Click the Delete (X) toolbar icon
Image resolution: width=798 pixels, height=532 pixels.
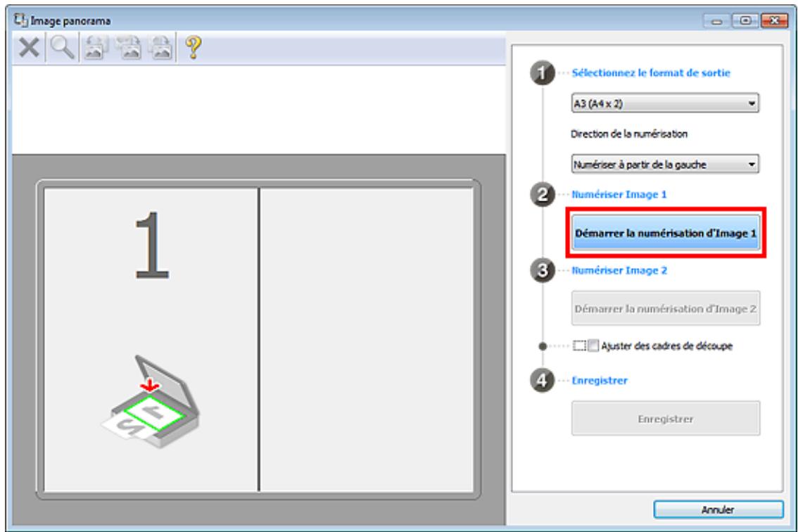pyautogui.click(x=29, y=48)
